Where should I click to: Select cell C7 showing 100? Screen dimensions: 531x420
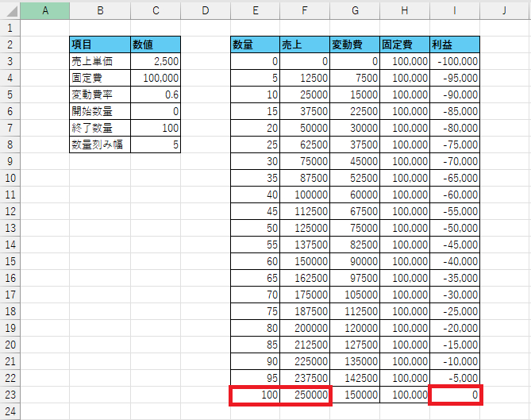[156, 128]
